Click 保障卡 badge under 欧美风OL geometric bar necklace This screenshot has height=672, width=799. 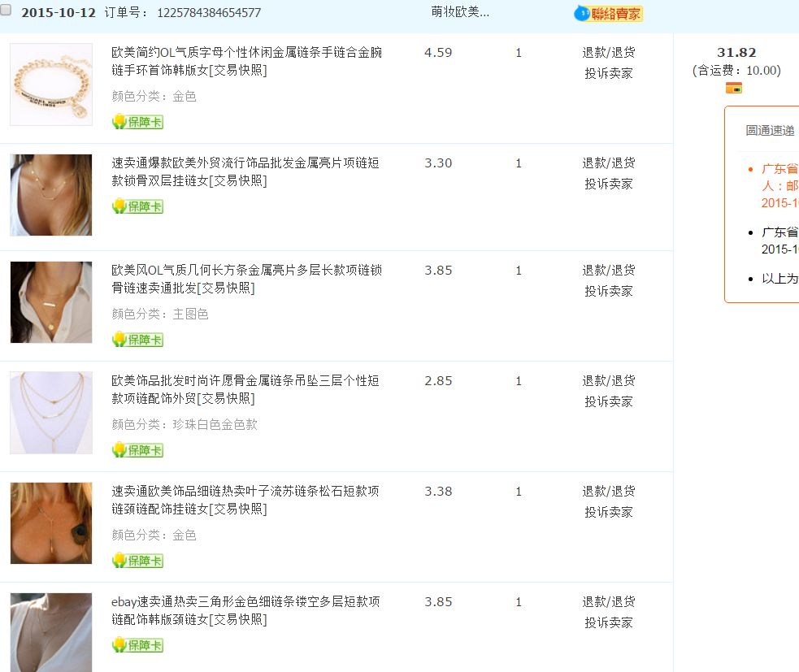[138, 340]
